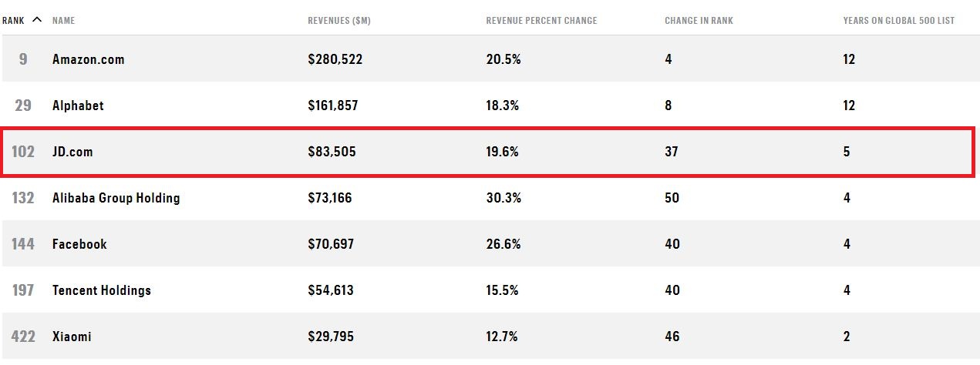Select the highlighted JD.com name
The width and height of the screenshot is (980, 365).
click(x=72, y=152)
